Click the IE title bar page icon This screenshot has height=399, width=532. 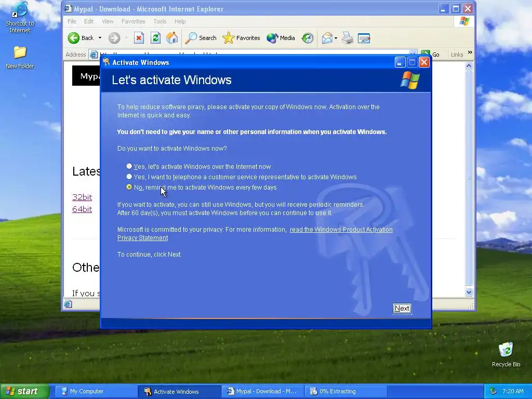(x=68, y=8)
